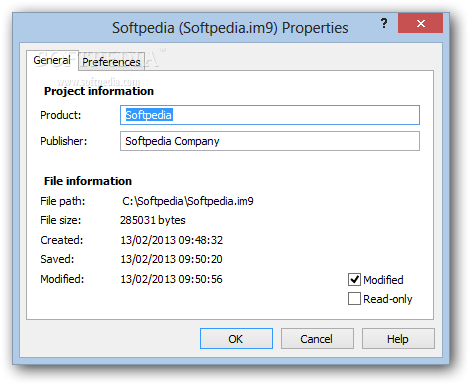Click the dialog title text
The width and height of the screenshot is (470, 385).
click(230, 28)
